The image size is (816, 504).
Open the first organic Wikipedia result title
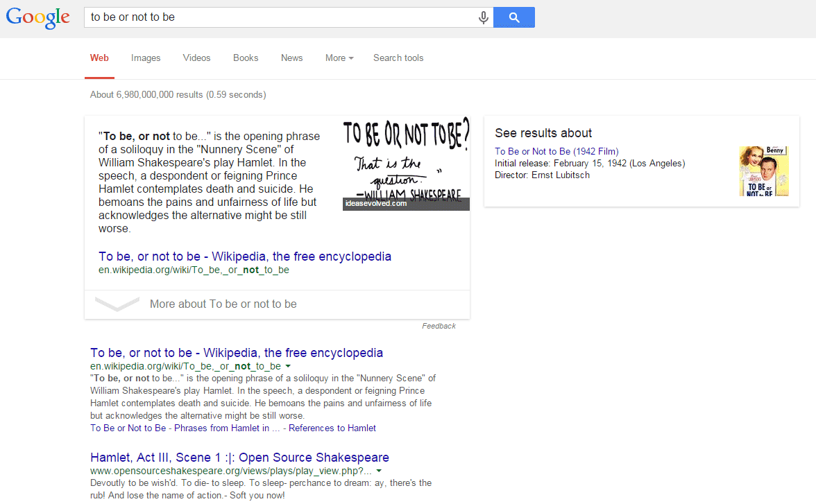(236, 353)
